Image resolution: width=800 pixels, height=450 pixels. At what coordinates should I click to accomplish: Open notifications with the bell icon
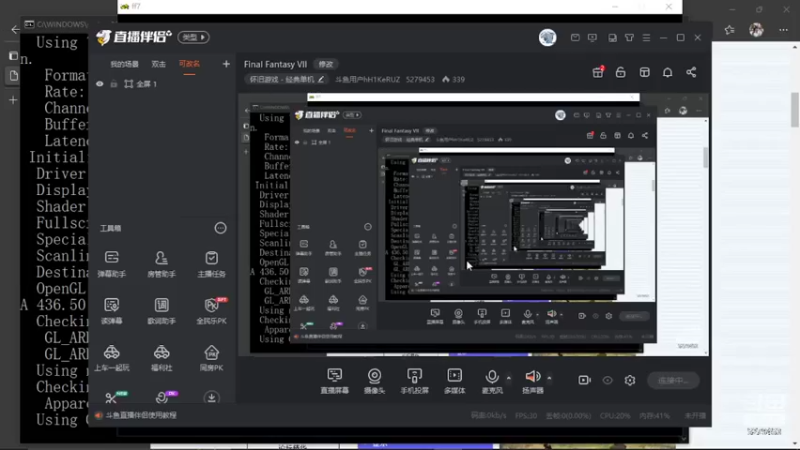667,72
